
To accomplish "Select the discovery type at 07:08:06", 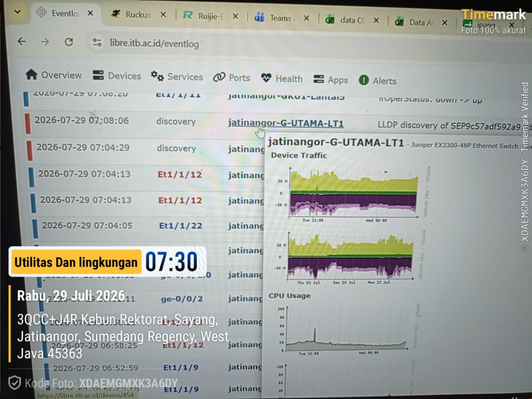I will click(176, 122).
